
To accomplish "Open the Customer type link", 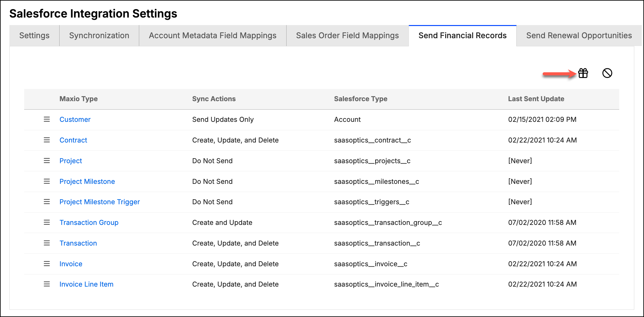I will pos(75,119).
